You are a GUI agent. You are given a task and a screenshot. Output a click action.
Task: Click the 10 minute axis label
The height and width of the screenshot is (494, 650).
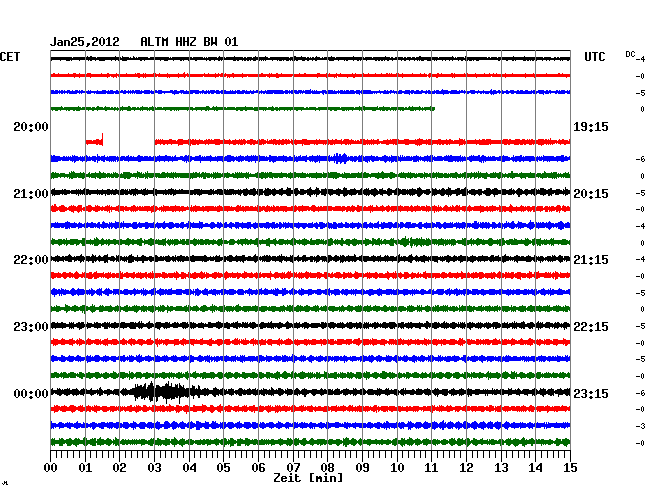pyautogui.click(x=397, y=468)
